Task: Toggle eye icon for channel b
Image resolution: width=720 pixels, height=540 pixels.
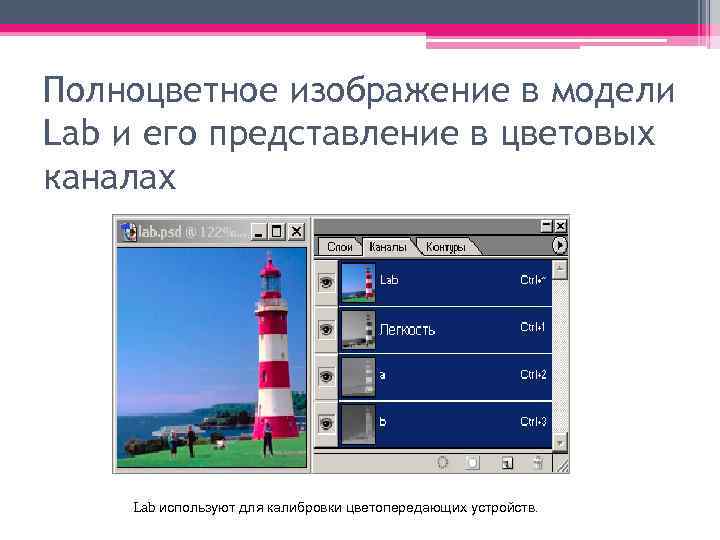Action: [326, 423]
